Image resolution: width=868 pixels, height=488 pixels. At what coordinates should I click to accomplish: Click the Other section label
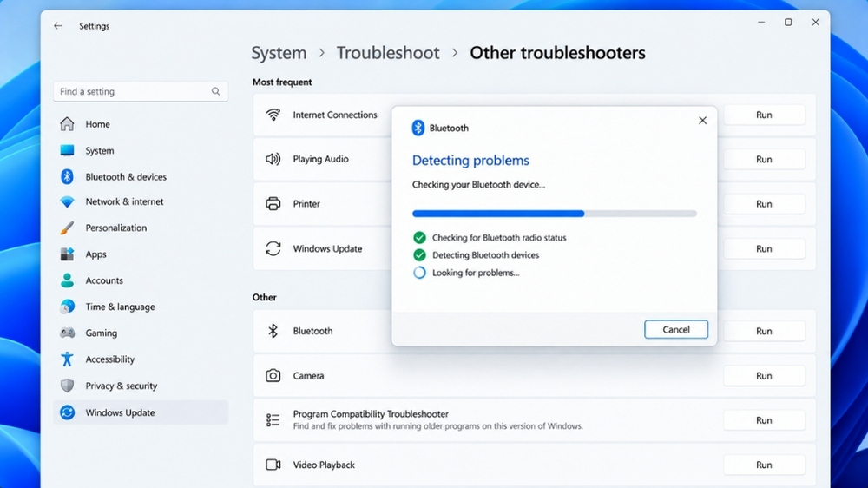click(x=264, y=298)
